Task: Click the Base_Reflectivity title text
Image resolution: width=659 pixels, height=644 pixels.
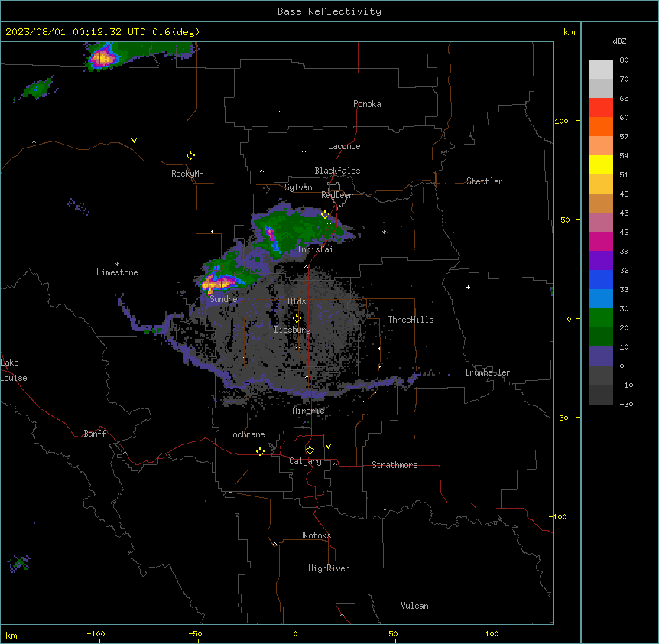Action: click(329, 11)
